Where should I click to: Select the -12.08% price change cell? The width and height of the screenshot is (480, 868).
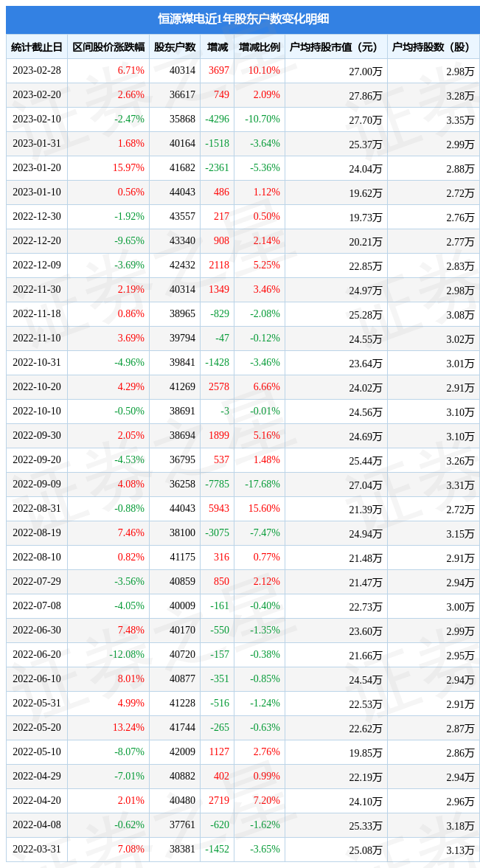point(127,655)
